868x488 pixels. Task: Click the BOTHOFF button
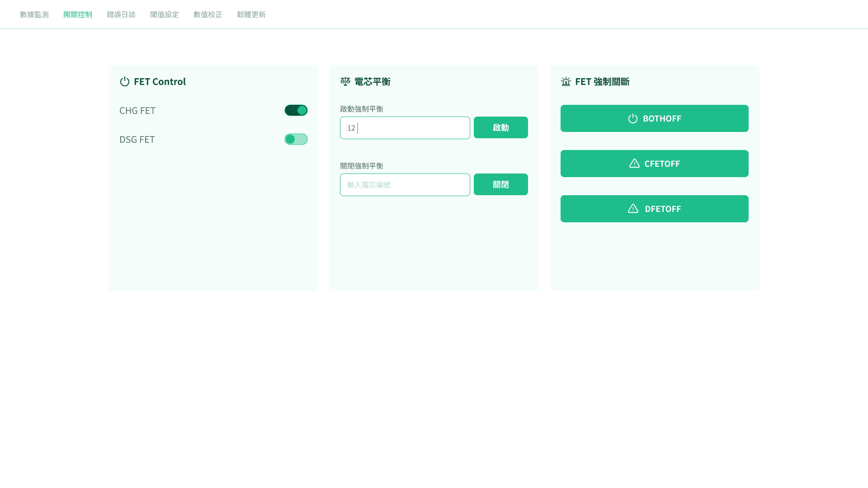tap(654, 118)
